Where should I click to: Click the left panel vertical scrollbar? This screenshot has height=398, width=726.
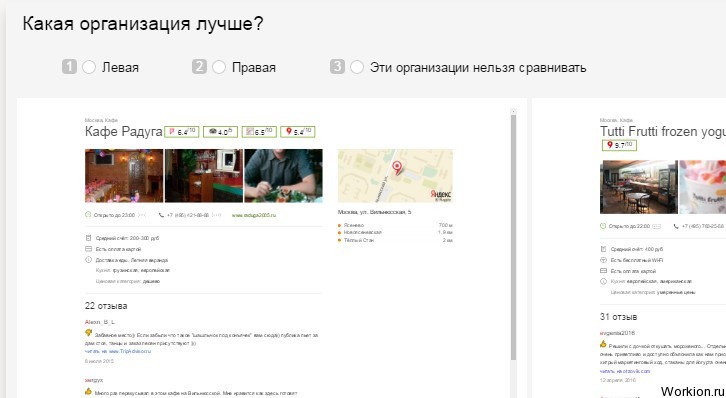(x=513, y=236)
